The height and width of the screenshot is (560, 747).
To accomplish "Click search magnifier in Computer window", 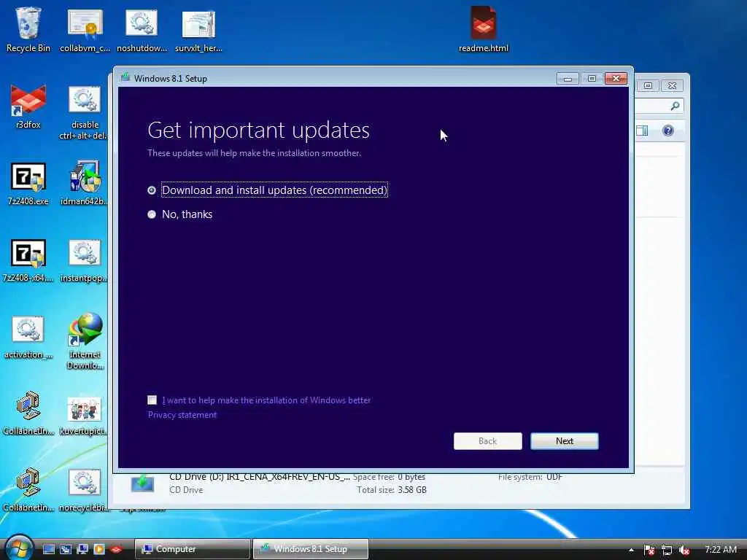I will point(675,106).
